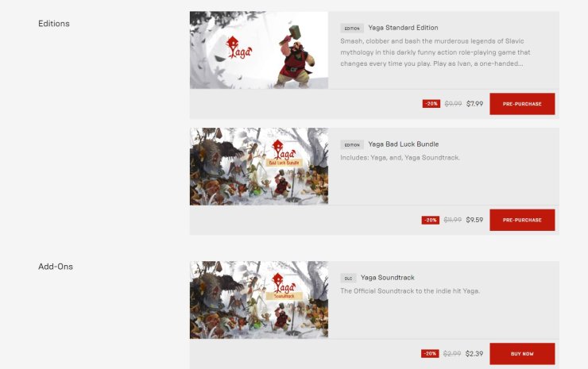
Task: Click the -20% discount tag beside $9.59
Action: click(430, 220)
